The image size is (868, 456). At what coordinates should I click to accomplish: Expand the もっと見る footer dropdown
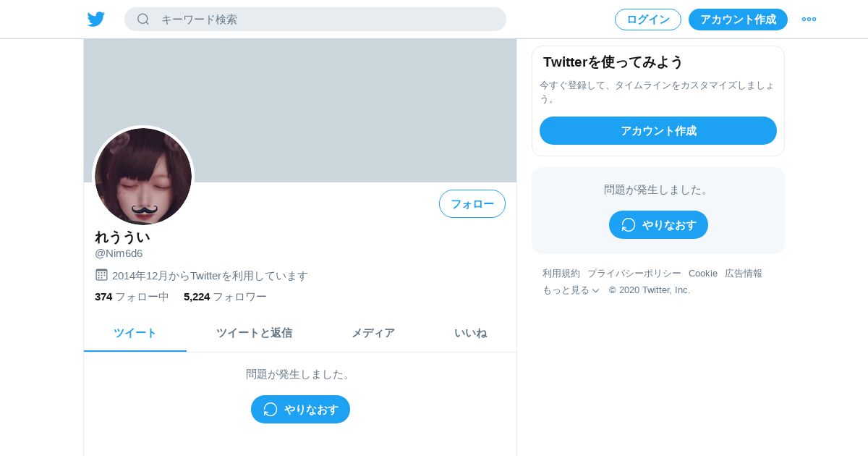point(571,290)
